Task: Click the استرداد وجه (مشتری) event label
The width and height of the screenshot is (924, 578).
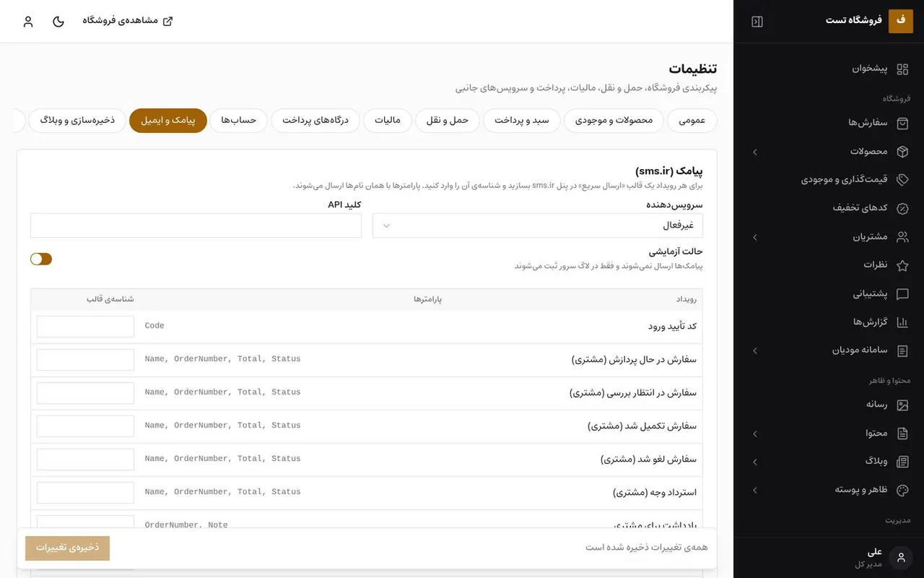Action: (655, 493)
